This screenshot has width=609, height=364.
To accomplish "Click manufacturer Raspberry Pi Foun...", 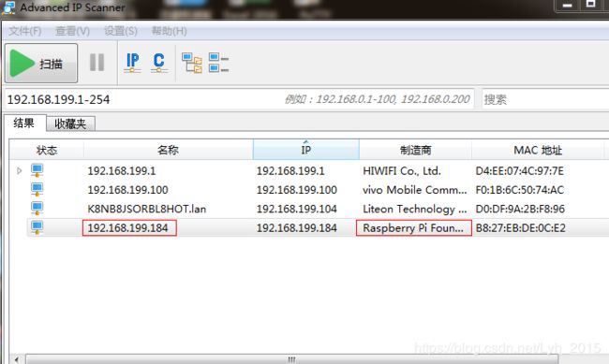I will coord(413,227).
